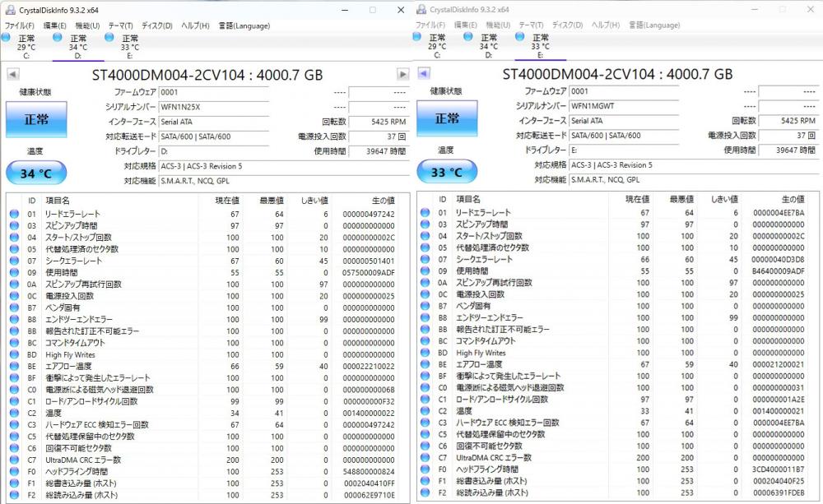The width and height of the screenshot is (823, 504).
Task: Click raw value B46400009ADF in right window
Action: 779,271
